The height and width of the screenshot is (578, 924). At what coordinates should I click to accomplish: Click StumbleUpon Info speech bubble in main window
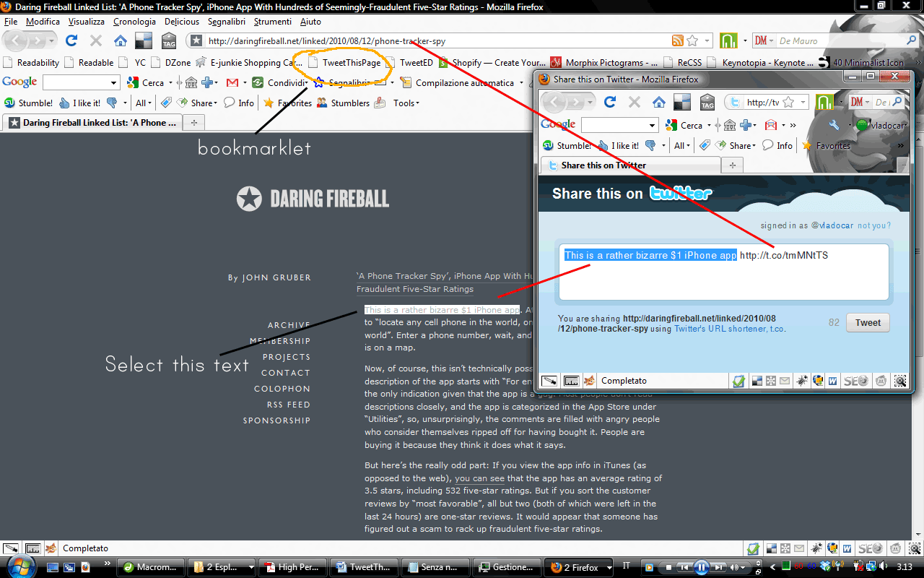click(239, 103)
